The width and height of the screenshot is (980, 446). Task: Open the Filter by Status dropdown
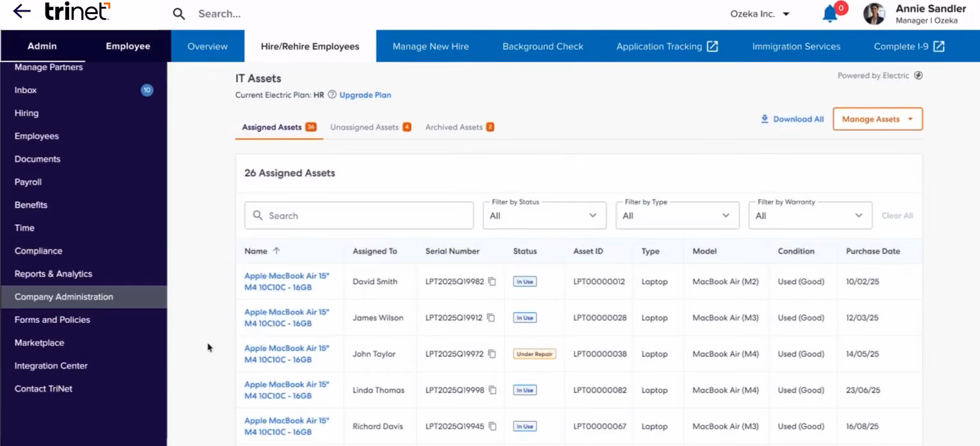(x=544, y=215)
